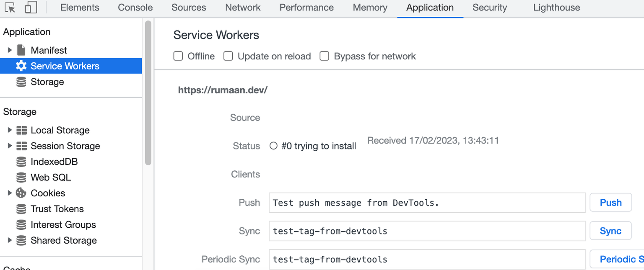Switch to the Elements tab

tap(80, 8)
